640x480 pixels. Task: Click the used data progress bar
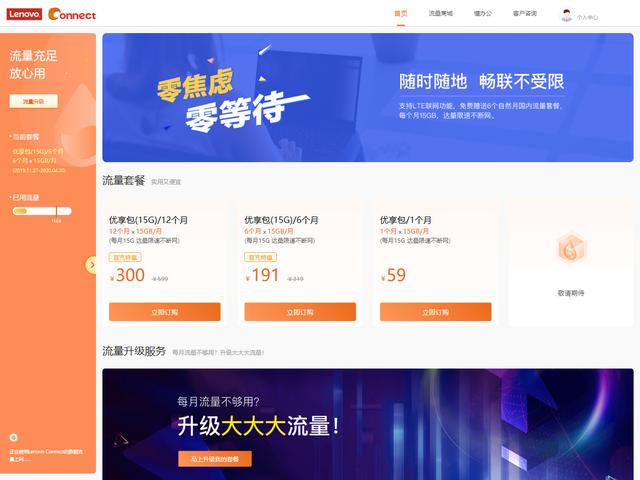coord(42,211)
